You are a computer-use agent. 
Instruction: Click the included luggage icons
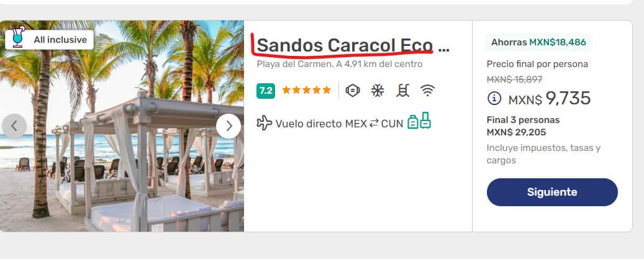pos(419,120)
